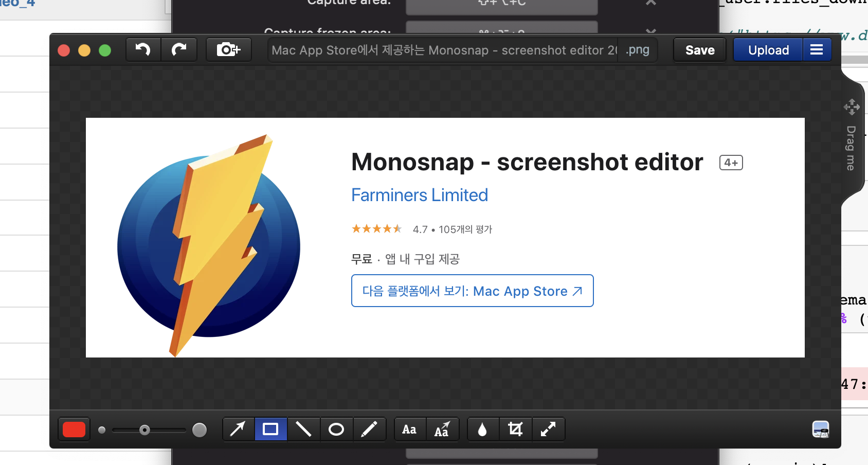Select the Text tool
The width and height of the screenshot is (868, 465).
coord(410,430)
